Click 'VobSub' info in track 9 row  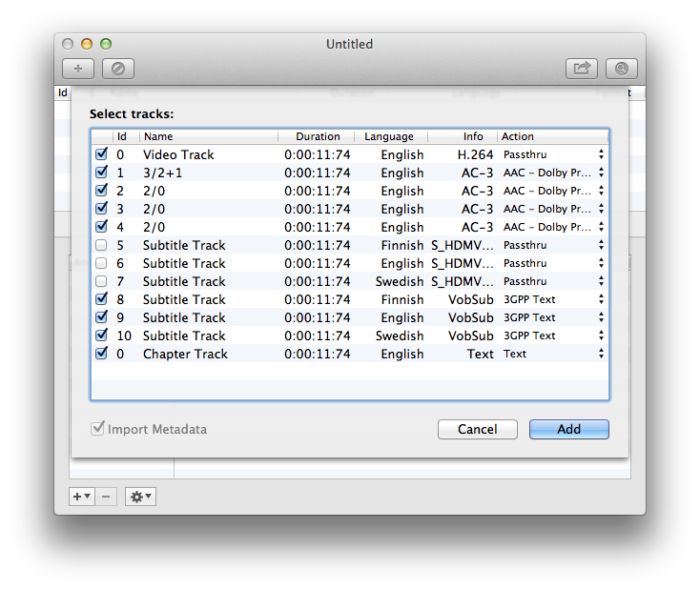point(471,317)
